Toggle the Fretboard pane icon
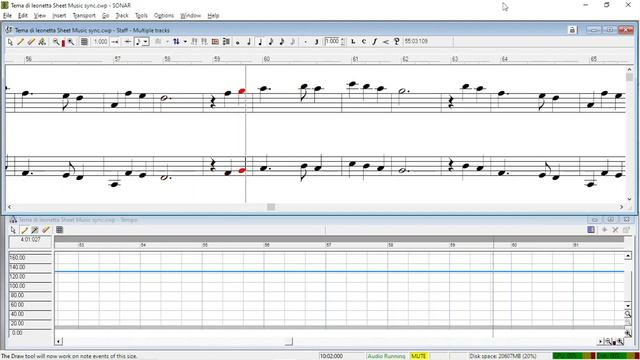The image size is (640, 360). click(x=215, y=42)
